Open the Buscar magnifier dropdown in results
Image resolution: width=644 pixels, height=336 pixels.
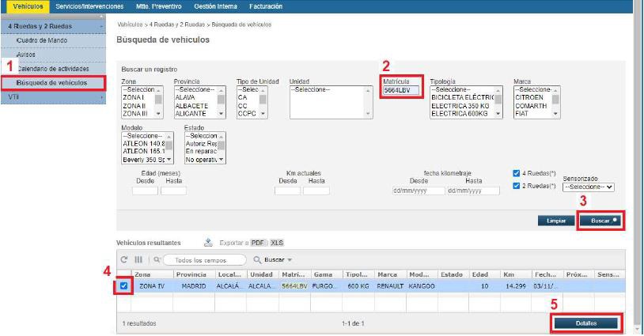click(273, 259)
